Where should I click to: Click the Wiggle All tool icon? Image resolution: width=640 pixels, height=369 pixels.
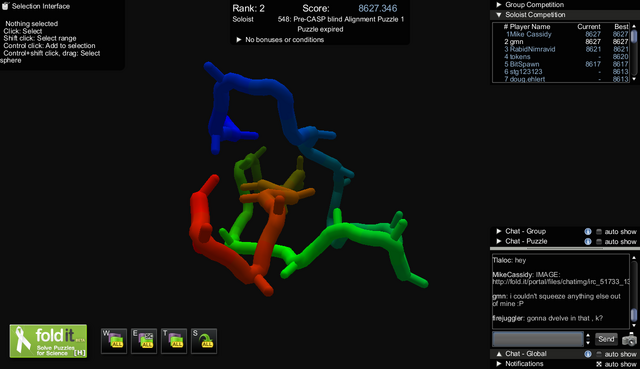(114, 341)
